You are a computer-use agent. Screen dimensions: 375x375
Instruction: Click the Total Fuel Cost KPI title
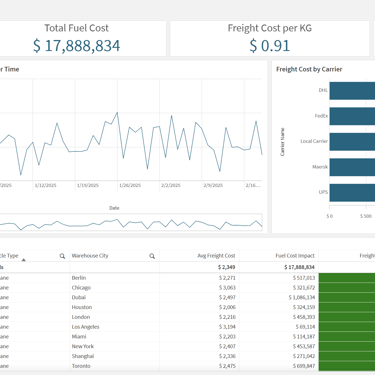pyautogui.click(x=77, y=28)
